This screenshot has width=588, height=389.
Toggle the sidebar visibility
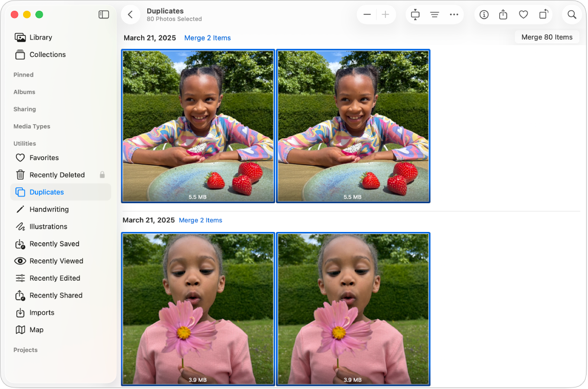(x=104, y=14)
